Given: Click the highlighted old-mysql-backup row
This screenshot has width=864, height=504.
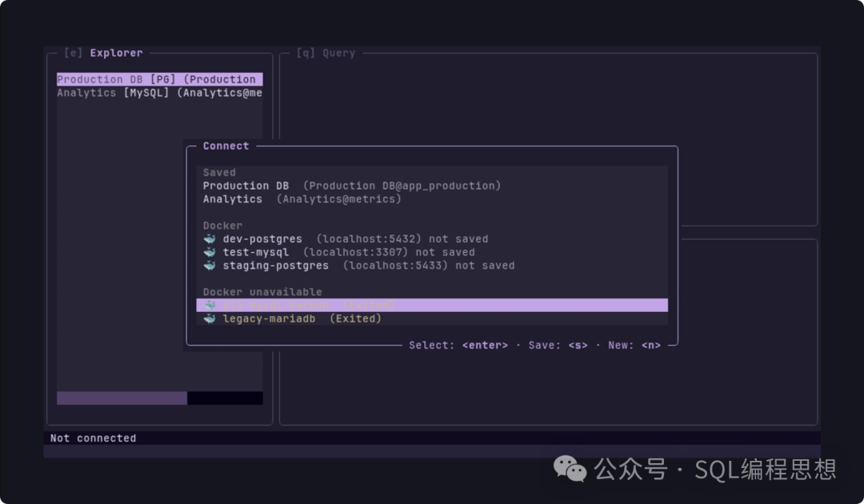Looking at the screenshot, I should pos(432,306).
